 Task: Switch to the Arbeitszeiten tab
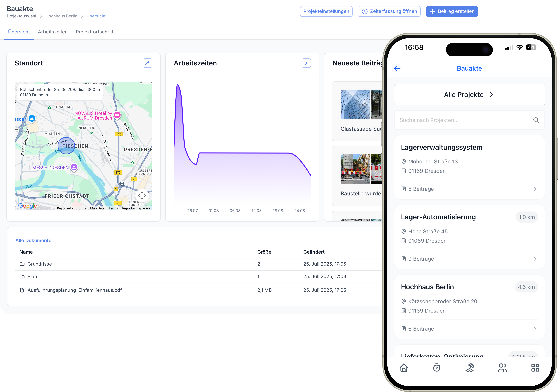[x=53, y=32]
